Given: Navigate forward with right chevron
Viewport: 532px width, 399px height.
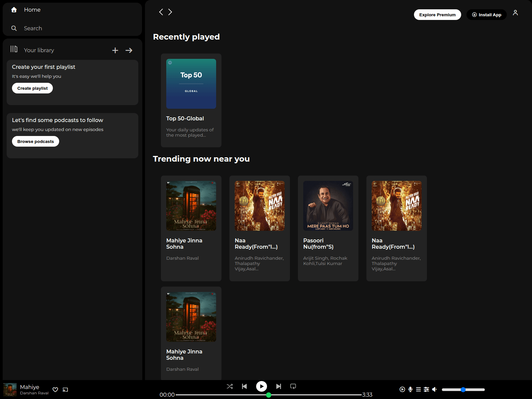Looking at the screenshot, I should click(170, 12).
